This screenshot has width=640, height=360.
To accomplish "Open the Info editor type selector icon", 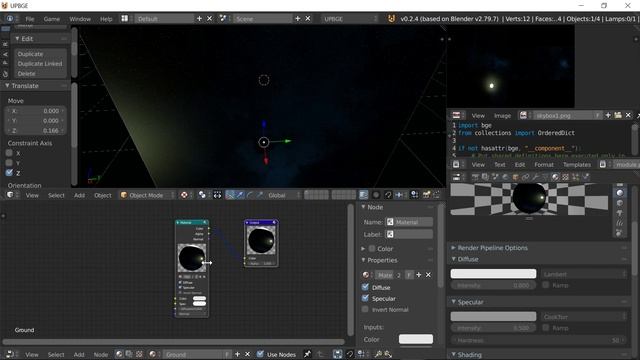I will coord(10,18).
